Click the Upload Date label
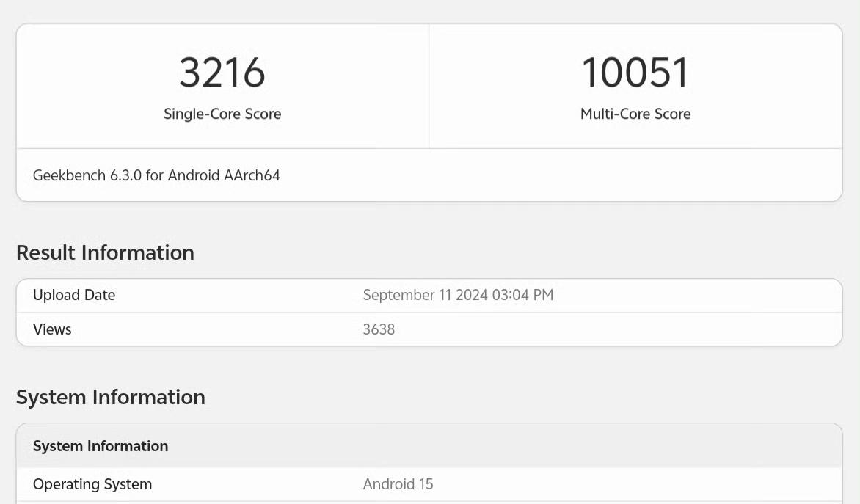This screenshot has height=504, width=860. click(74, 295)
